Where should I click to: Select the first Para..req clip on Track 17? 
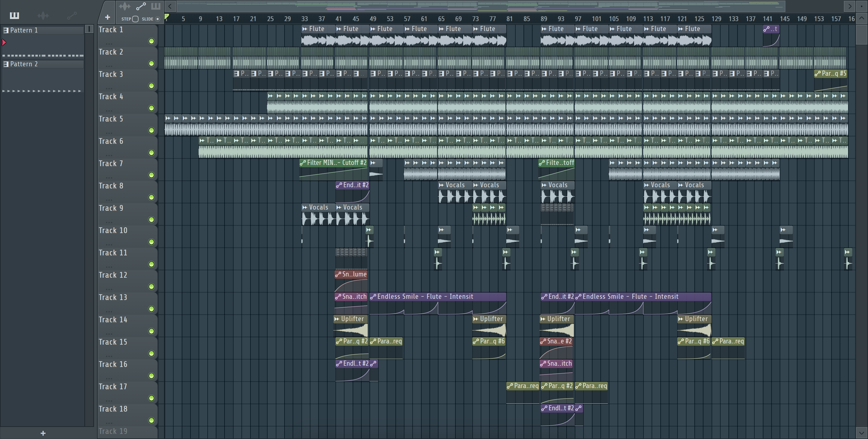pos(523,392)
